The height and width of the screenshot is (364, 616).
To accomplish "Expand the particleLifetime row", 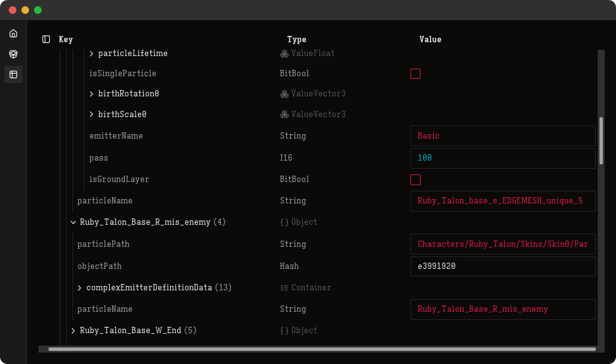I will pyautogui.click(x=91, y=54).
